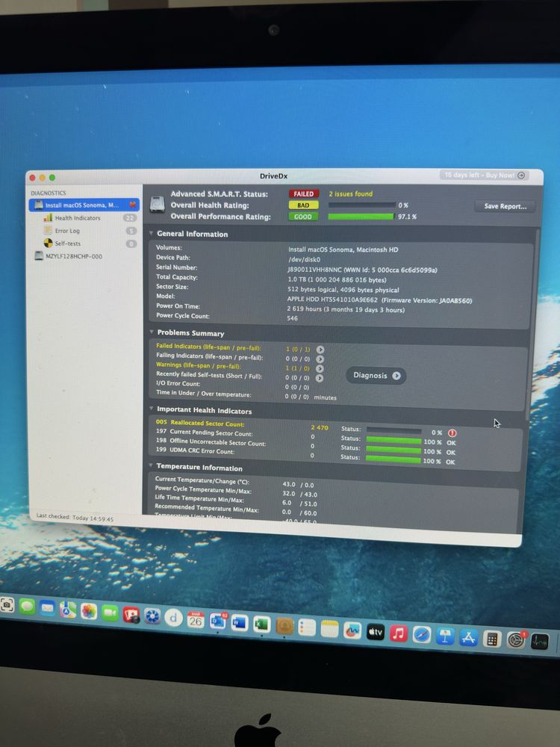The image size is (560, 747).
Task: Open Notes from the Dock
Action: click(329, 628)
